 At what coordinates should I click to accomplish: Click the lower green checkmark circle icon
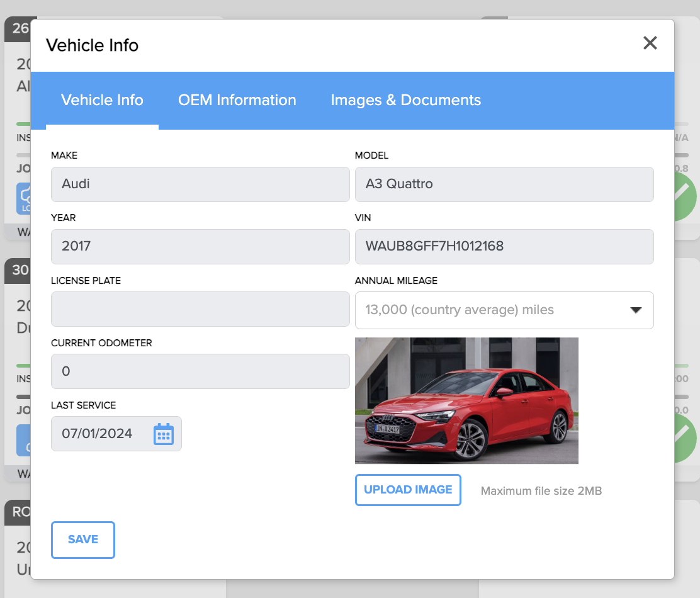[x=686, y=438]
